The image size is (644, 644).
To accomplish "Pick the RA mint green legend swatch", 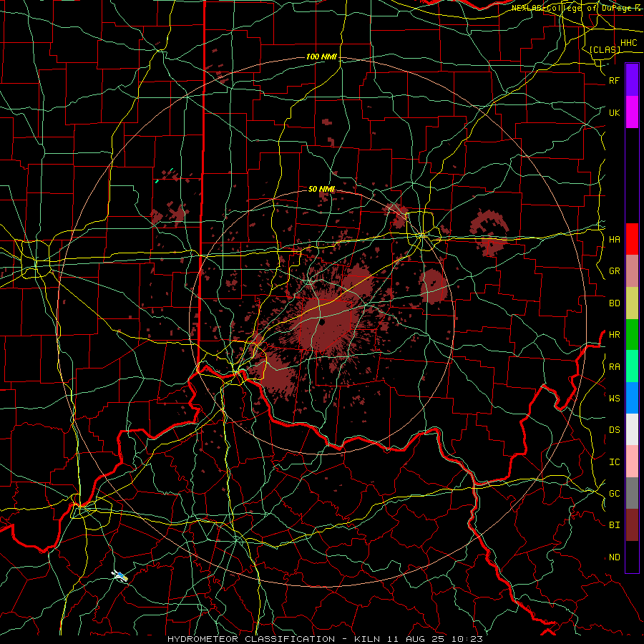I will 632,366.
